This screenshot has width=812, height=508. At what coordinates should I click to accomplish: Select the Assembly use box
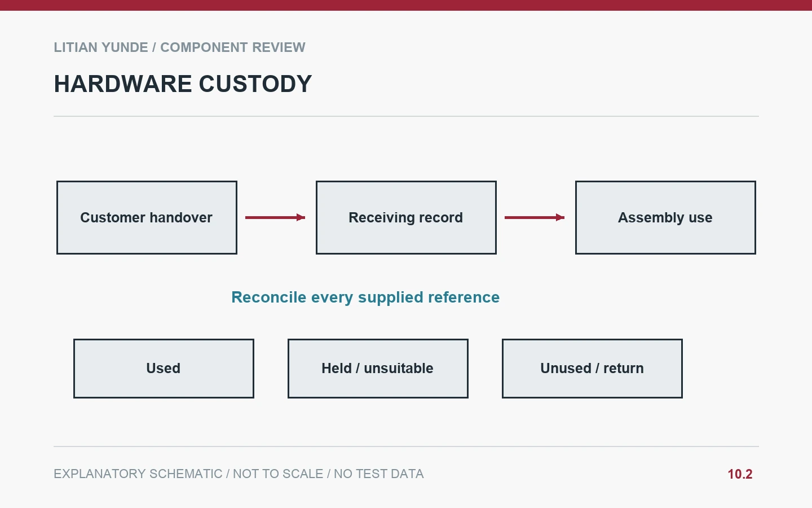pos(665,218)
